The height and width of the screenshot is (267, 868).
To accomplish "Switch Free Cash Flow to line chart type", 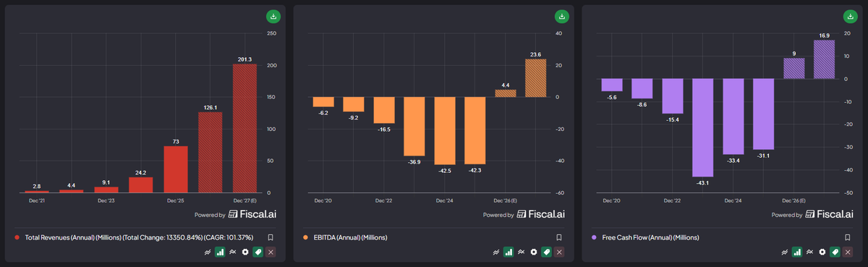I will point(784,252).
